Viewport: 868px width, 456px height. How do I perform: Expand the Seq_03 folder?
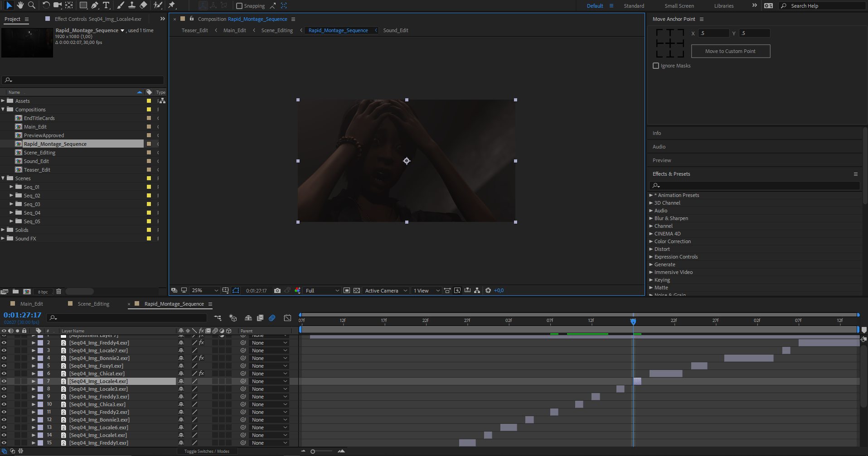pos(12,204)
